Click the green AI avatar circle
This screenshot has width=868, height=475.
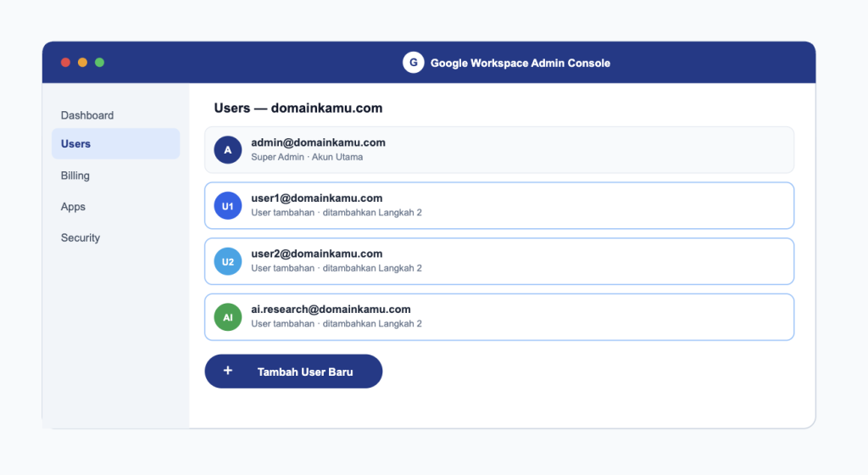coord(227,317)
